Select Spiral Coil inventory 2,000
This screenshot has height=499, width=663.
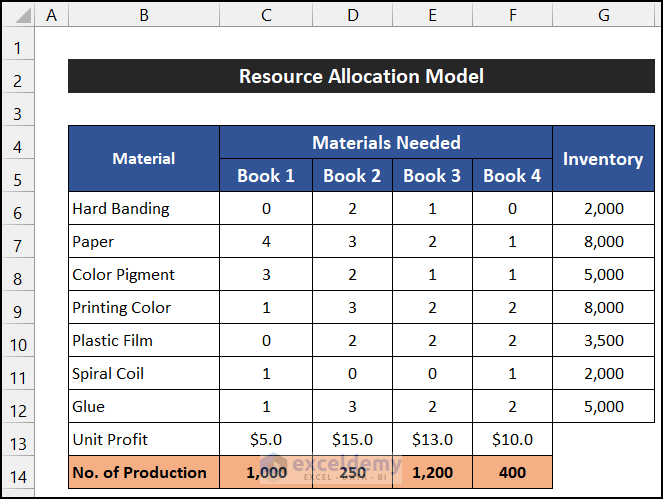tap(604, 373)
